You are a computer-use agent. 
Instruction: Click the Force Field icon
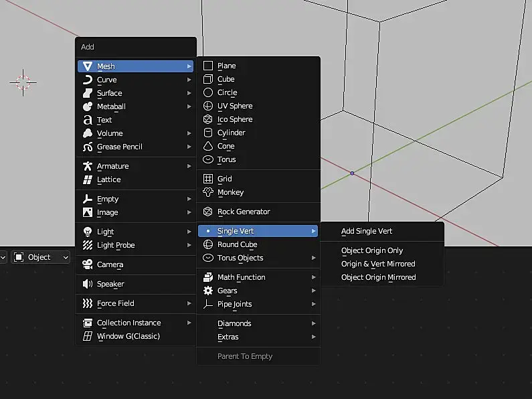pyautogui.click(x=88, y=303)
